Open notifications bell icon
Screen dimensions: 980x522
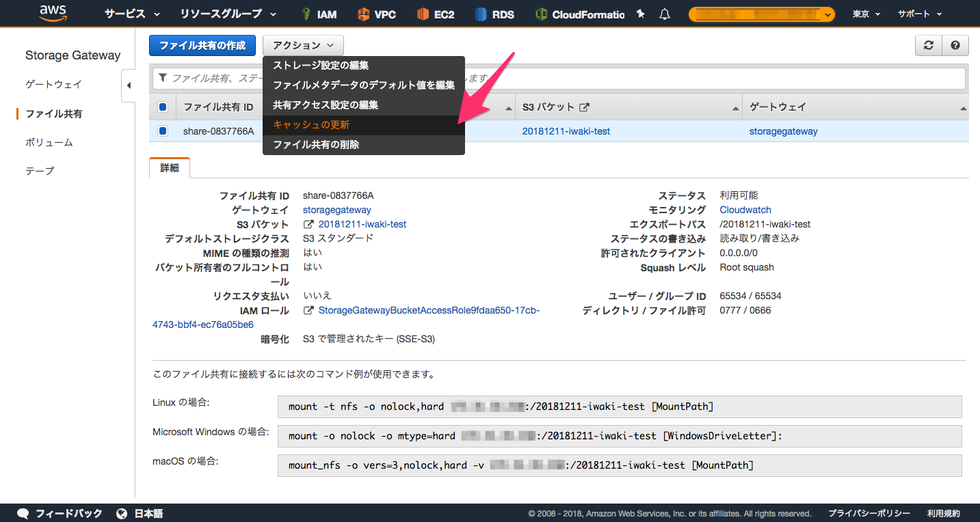click(665, 14)
